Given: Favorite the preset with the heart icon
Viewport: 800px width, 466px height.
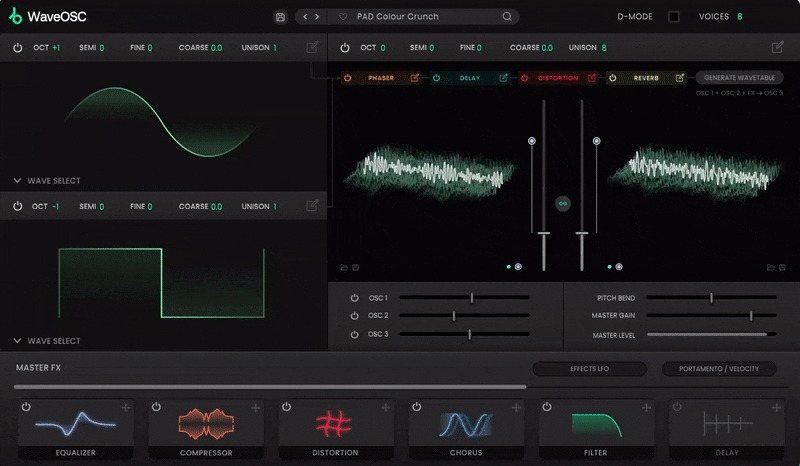Looking at the screenshot, I should [x=343, y=17].
